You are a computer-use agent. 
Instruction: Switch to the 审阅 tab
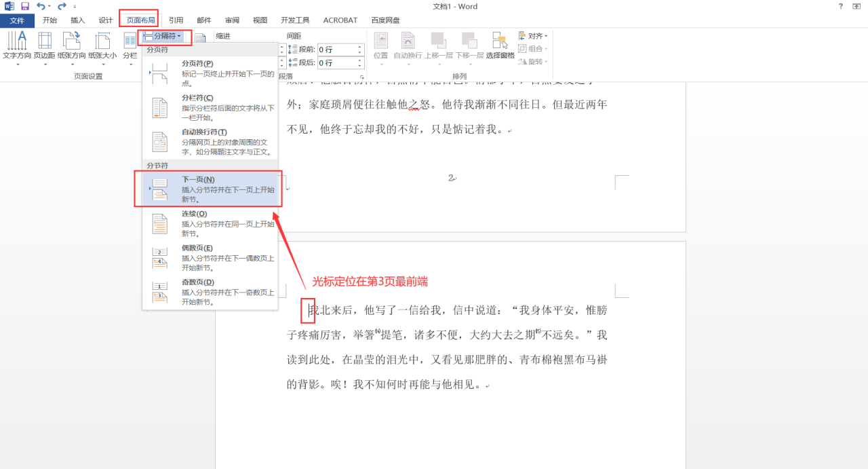coord(233,20)
